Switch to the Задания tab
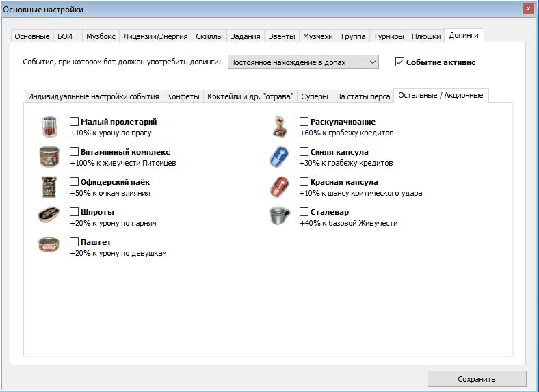Screen dimensions: 539x392 [x=246, y=36]
